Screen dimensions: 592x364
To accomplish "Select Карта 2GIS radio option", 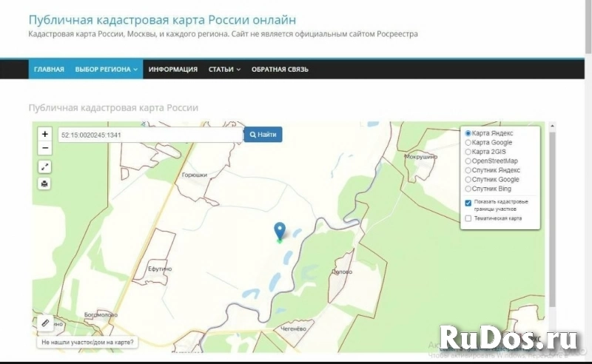I will click(x=468, y=152).
